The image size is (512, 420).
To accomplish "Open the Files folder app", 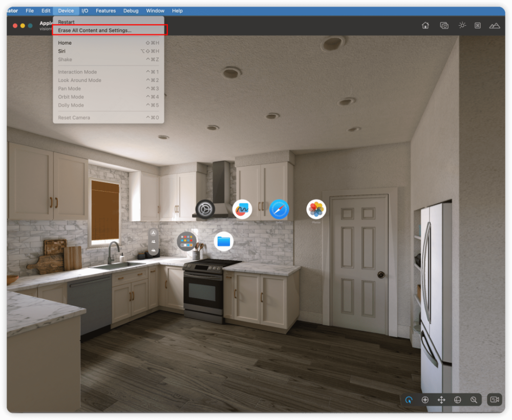I will coord(224,241).
